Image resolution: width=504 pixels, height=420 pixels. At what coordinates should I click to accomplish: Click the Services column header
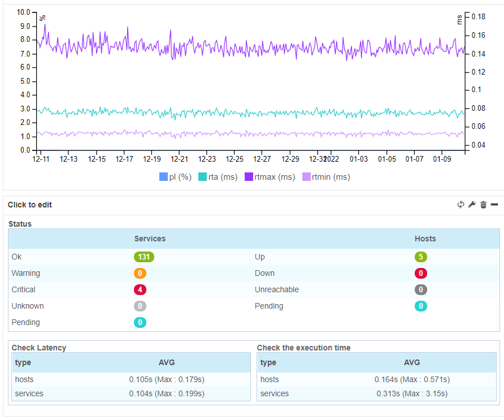point(150,239)
